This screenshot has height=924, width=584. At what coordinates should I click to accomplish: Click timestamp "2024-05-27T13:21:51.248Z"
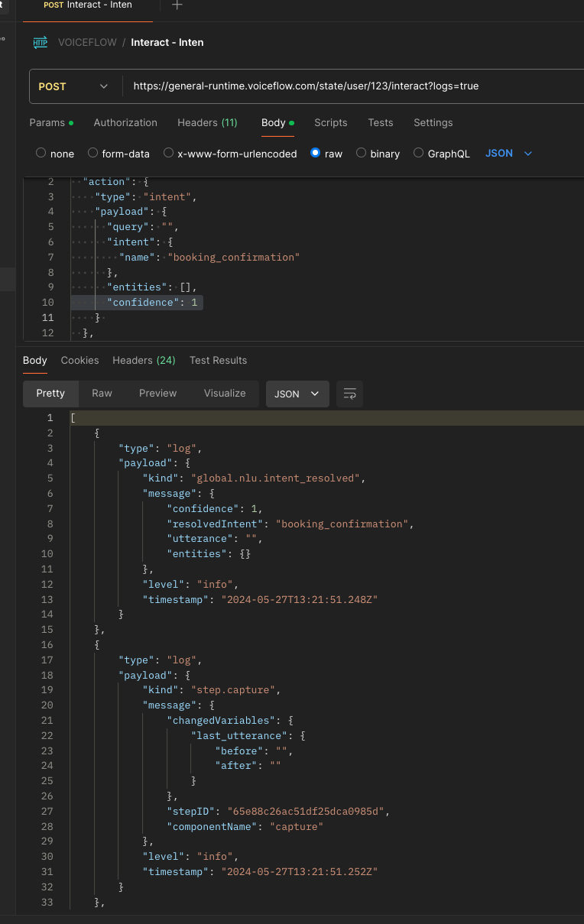299,600
